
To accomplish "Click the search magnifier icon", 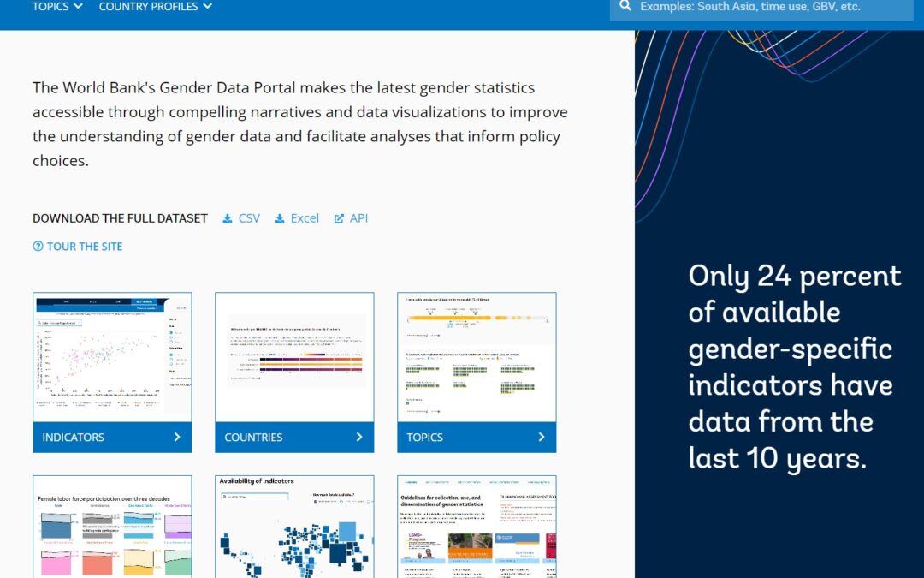I will coord(625,6).
